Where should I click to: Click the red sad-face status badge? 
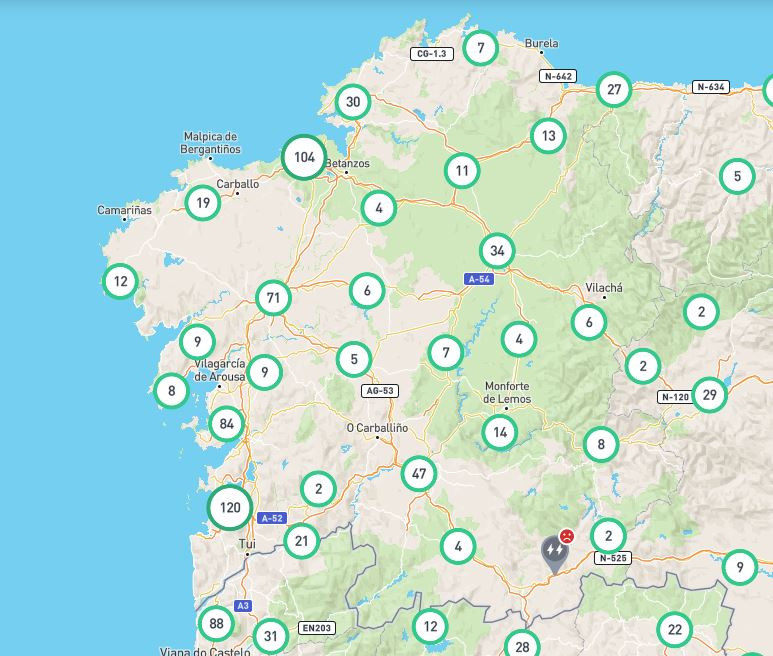pyautogui.click(x=567, y=536)
